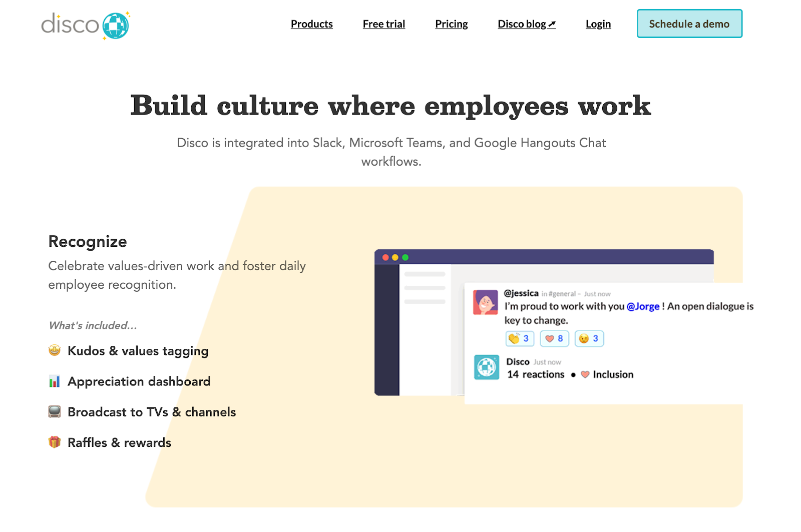The width and height of the screenshot is (801, 532).
Task: Click the disco ball logo
Action: tap(115, 24)
